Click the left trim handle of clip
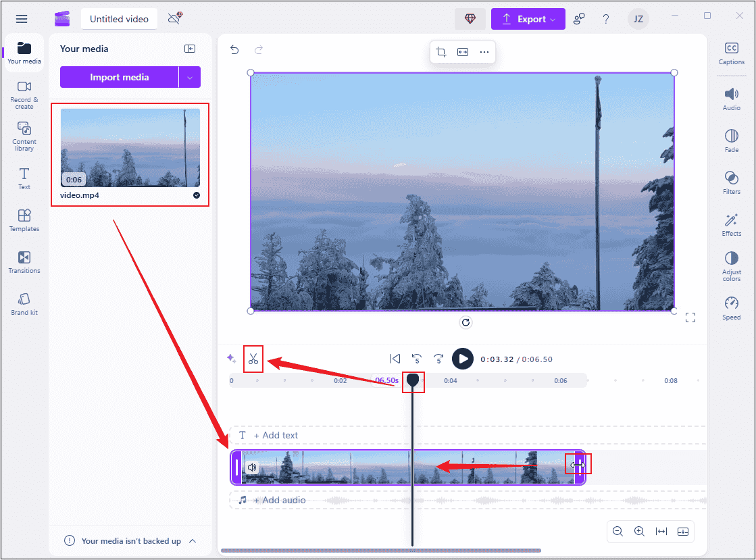 click(x=236, y=467)
